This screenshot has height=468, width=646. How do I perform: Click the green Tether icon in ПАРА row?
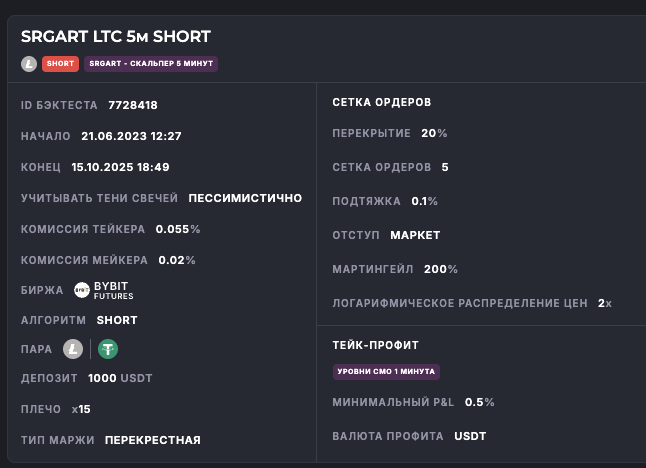click(x=108, y=349)
